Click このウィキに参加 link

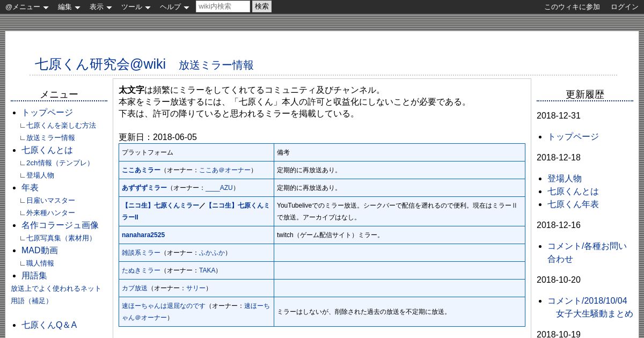pos(572,7)
